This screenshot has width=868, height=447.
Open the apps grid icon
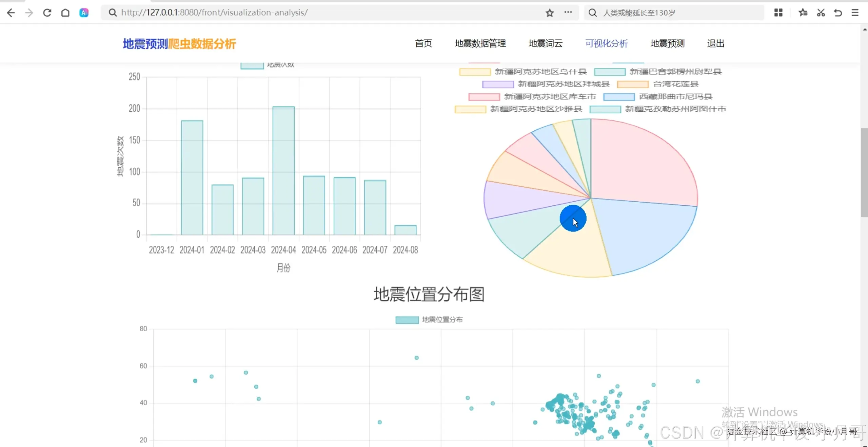pyautogui.click(x=778, y=13)
